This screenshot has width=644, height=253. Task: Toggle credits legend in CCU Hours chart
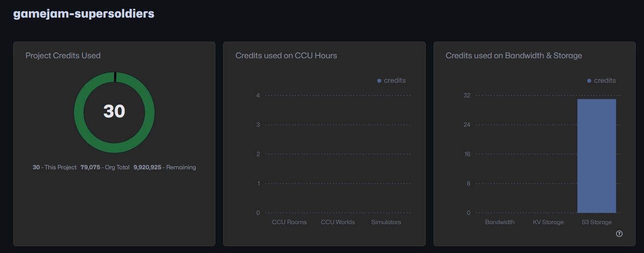[391, 80]
